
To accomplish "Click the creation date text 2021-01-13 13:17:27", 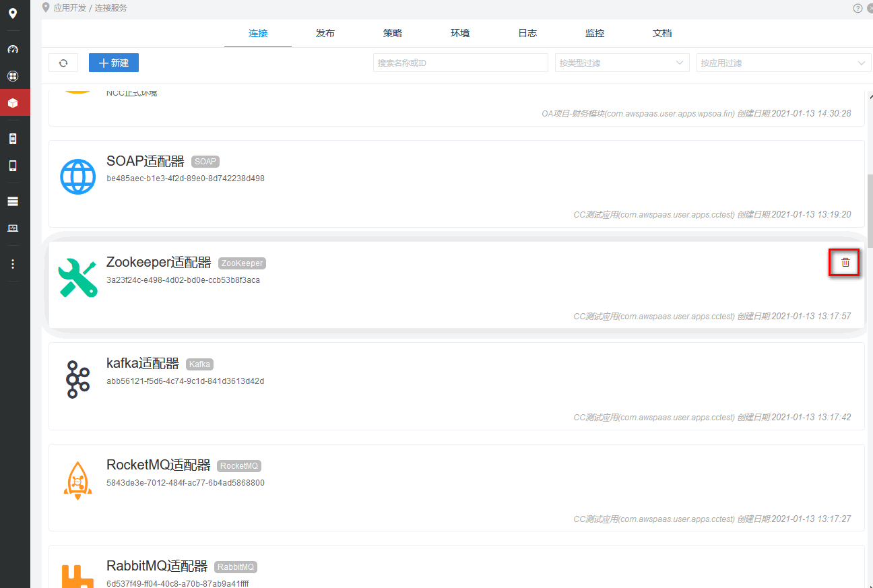I will [x=811, y=519].
